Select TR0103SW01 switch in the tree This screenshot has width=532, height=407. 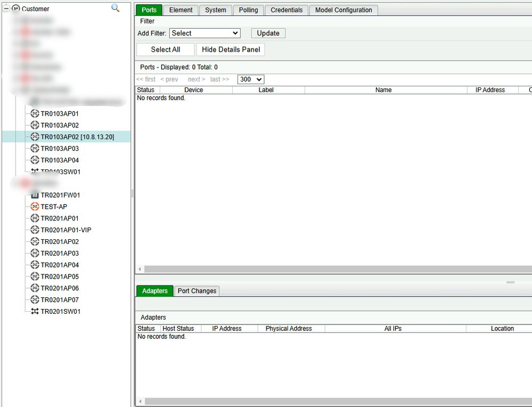[x=60, y=172]
